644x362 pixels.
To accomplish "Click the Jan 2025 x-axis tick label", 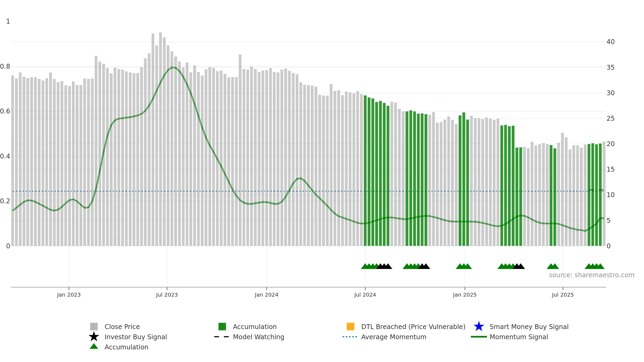I will pos(465,295).
